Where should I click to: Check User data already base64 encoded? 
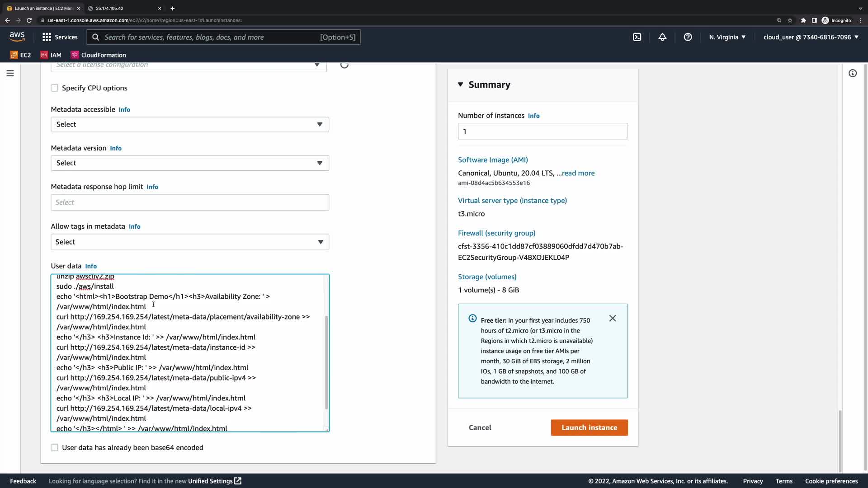point(55,448)
